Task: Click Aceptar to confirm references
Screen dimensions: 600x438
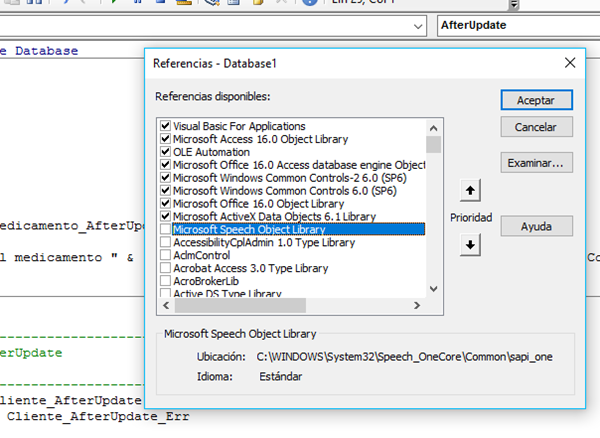Action: click(x=536, y=100)
